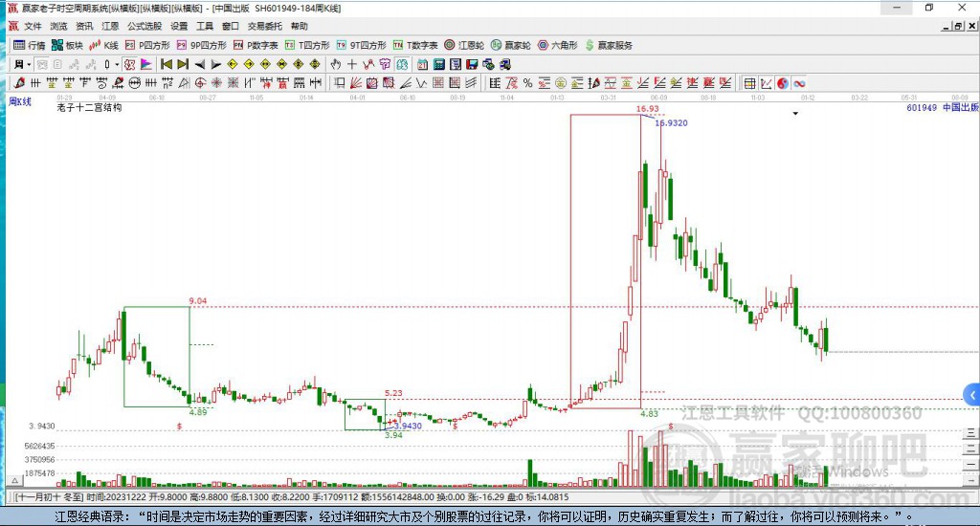Select the crosshair plus tool

[x=352, y=64]
